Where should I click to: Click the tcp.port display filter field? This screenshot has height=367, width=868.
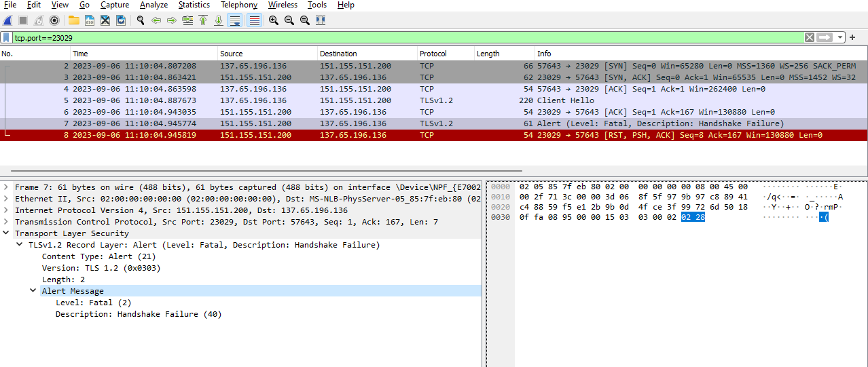408,37
